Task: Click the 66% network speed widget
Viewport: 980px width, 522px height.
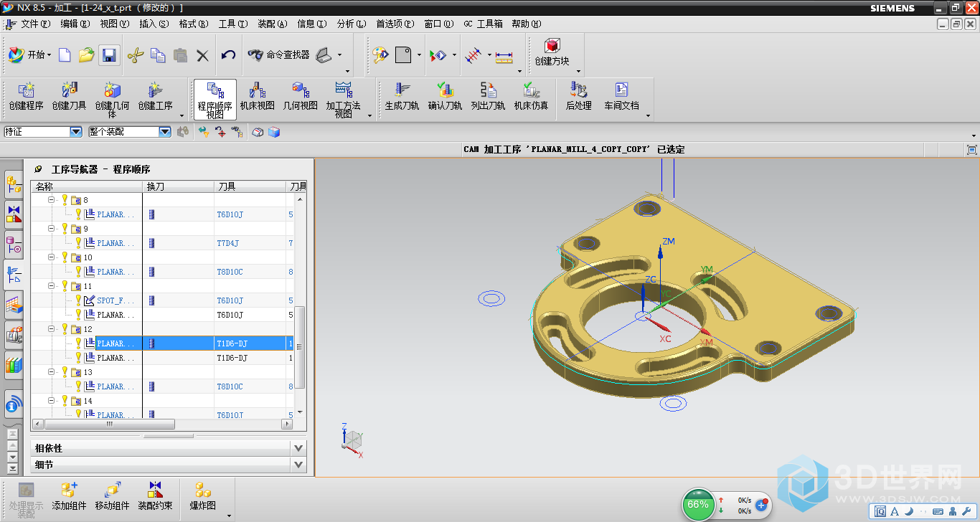Action: coord(725,505)
